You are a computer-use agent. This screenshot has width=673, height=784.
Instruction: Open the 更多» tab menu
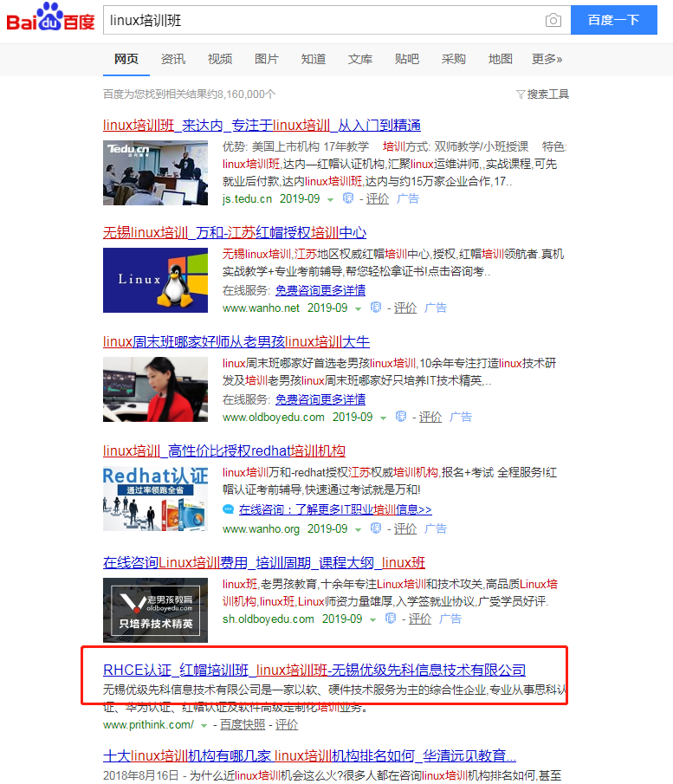(547, 59)
